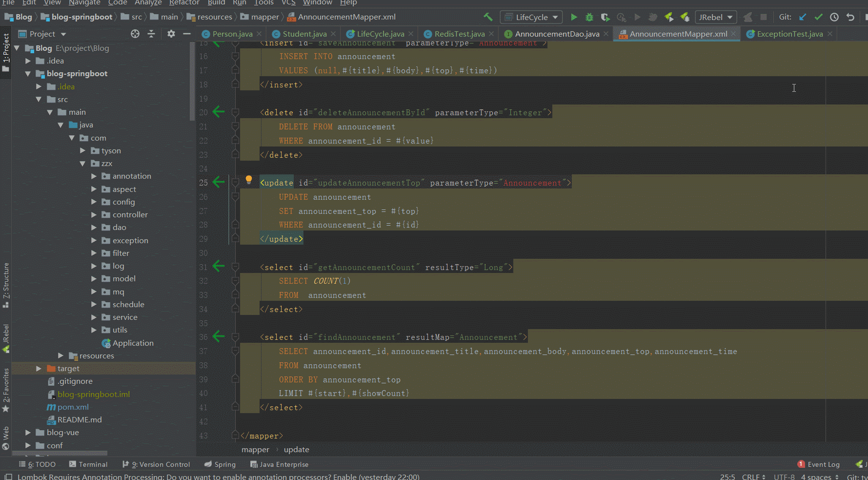
Task: Close the Person.java tab
Action: (x=259, y=34)
